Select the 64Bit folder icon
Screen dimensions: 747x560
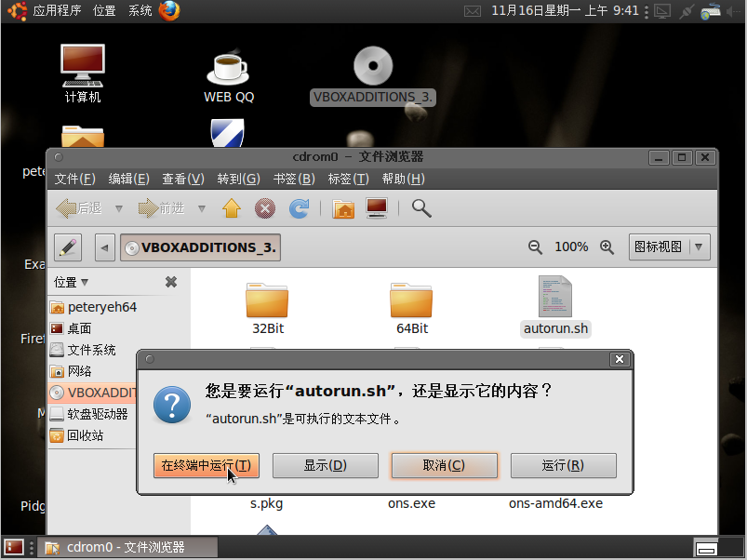[411, 300]
